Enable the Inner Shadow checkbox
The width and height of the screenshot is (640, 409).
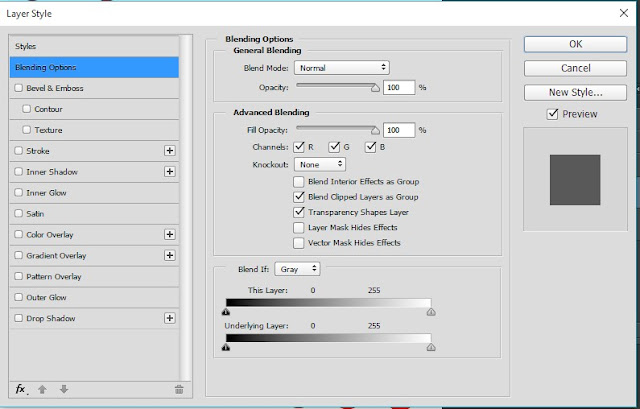point(18,171)
